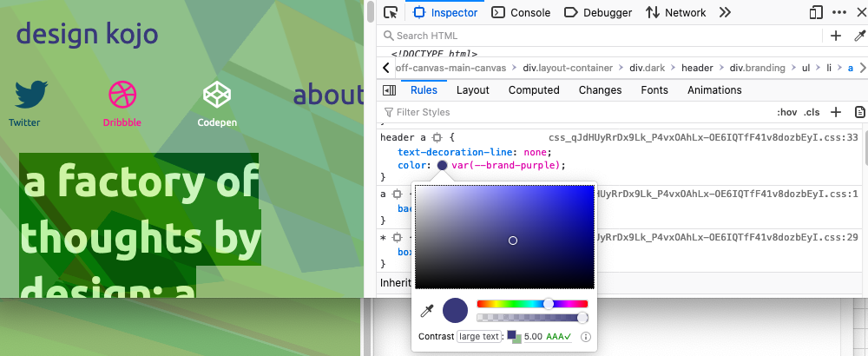Use the color picker popup eyedropper
868x356 pixels.
(x=427, y=311)
